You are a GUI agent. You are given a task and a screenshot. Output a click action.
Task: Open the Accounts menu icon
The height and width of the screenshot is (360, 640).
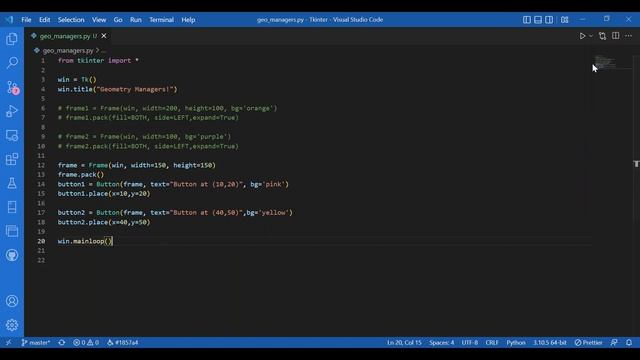pos(12,301)
